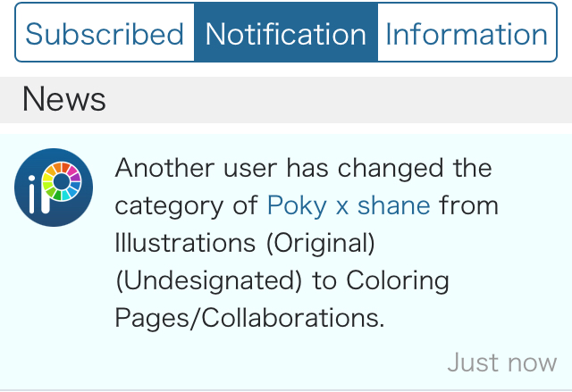Select the Notification tab

click(x=286, y=34)
